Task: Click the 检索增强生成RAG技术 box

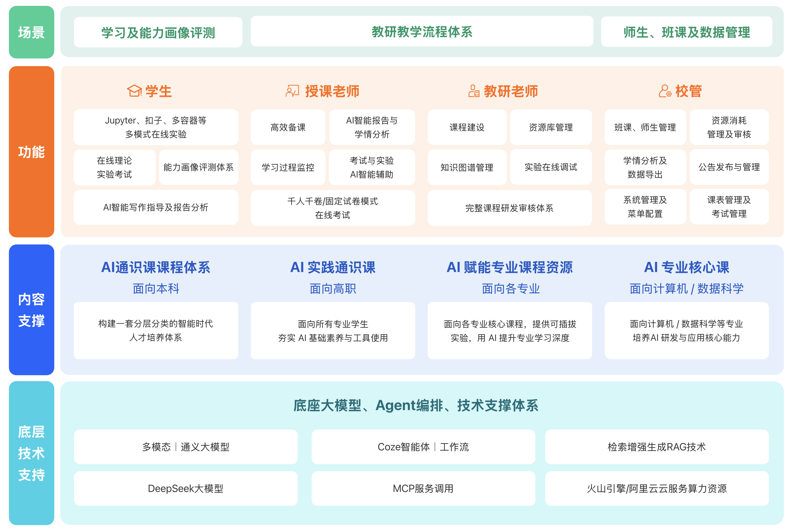Action: click(656, 447)
